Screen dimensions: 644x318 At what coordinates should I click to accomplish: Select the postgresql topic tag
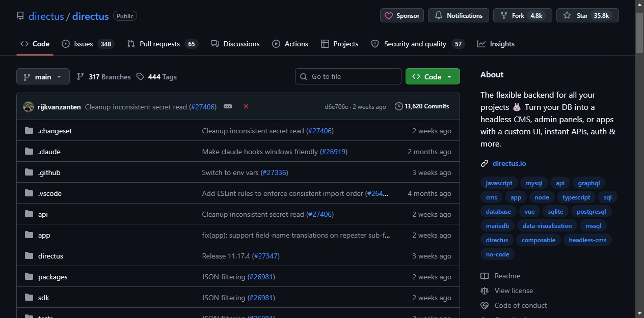pos(591,212)
